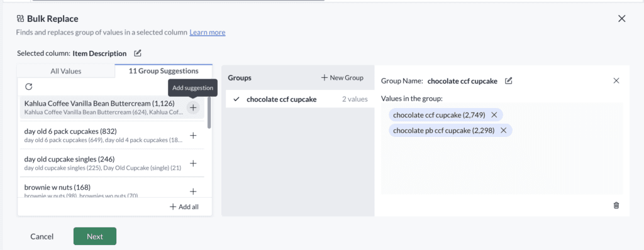Switch to the All Values tab
Screen dimensions: 644x250
point(65,71)
